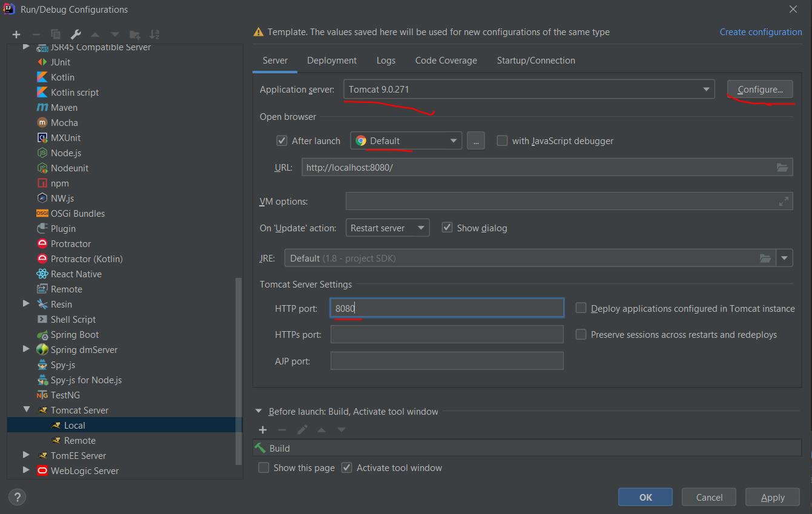Click the OK button
The image size is (812, 514).
point(645,497)
